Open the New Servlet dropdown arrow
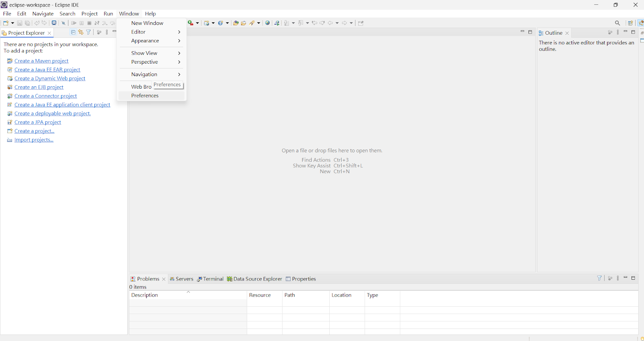Image resolution: width=644 pixels, height=341 pixels. click(227, 23)
